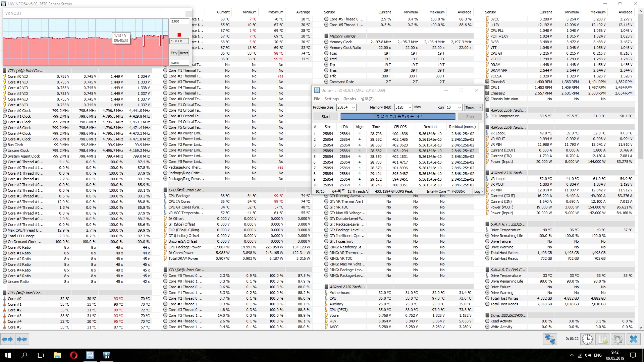Image resolution: width=644 pixels, height=362 pixels.
Task: Open the Graphs menu in LinX
Action: click(x=350, y=99)
